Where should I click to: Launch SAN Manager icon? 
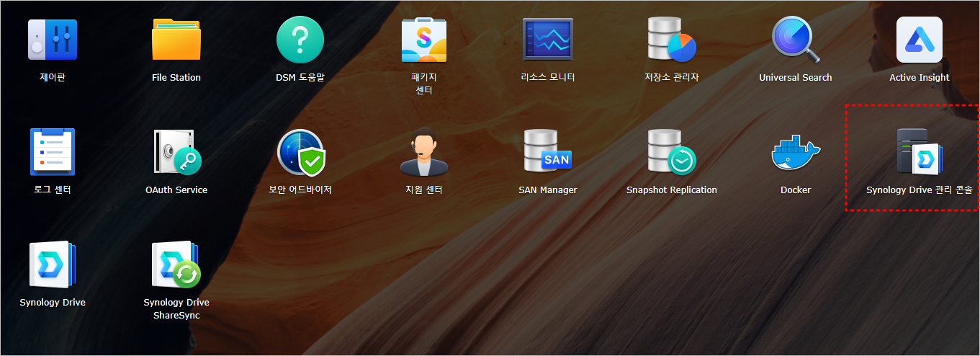548,152
